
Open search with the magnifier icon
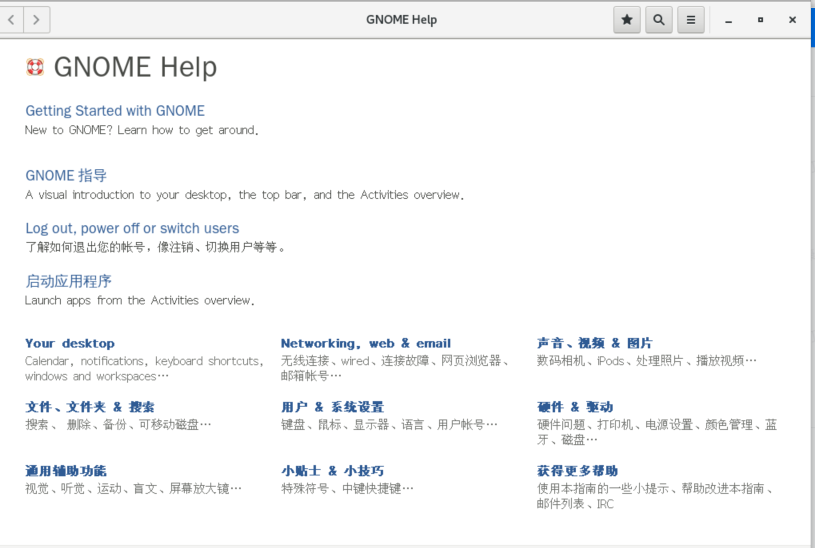[x=658, y=19]
